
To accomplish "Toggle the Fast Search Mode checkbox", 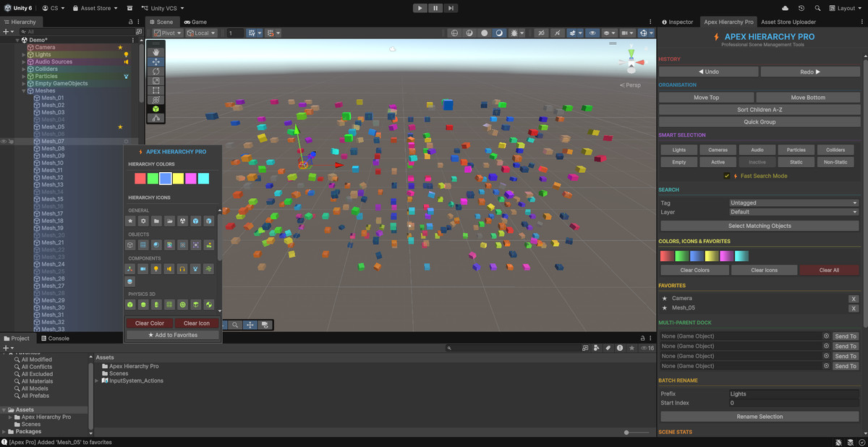I will pos(727,176).
